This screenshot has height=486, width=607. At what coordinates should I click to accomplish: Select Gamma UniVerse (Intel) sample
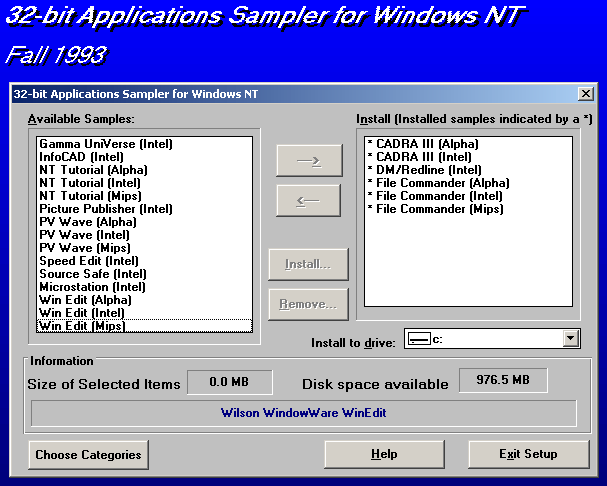coord(144,144)
